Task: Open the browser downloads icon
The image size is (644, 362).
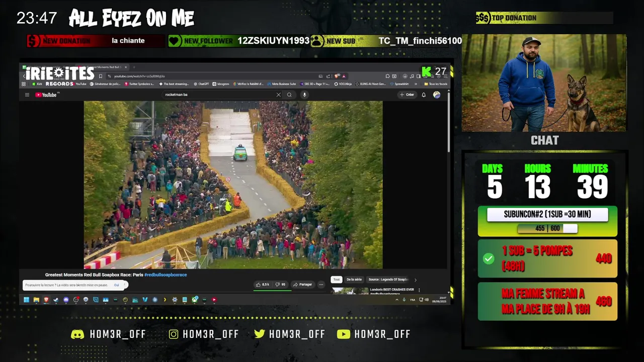Action: 405,76
